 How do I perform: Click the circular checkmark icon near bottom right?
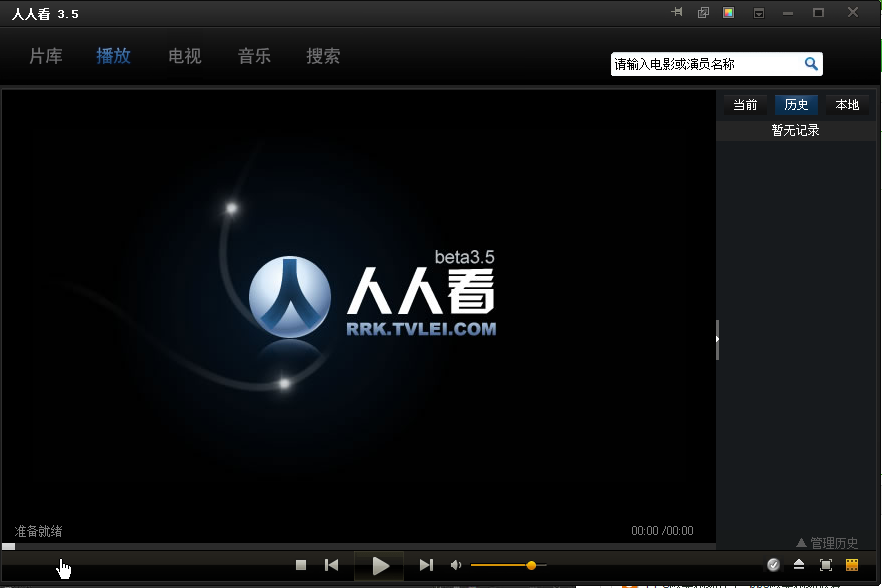(773, 565)
